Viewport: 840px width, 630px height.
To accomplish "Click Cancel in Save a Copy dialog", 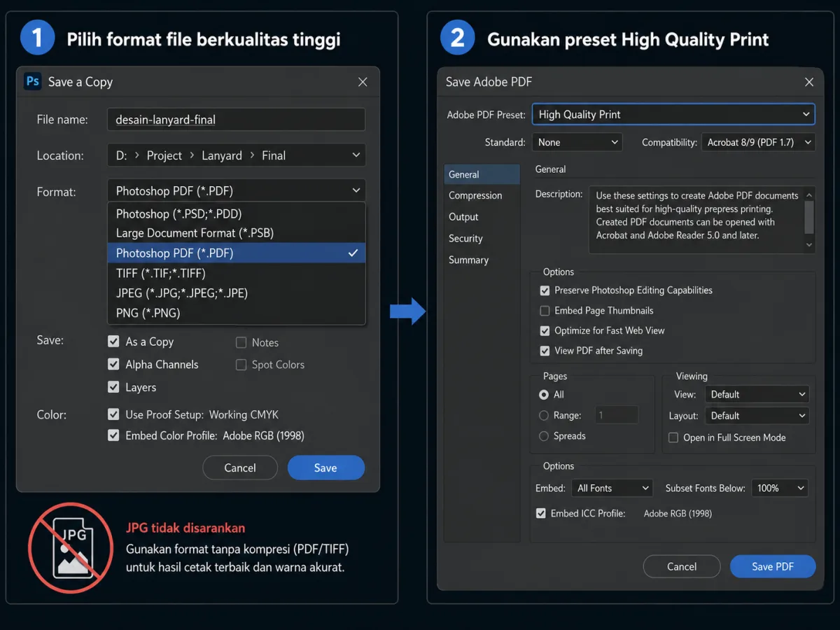I will pos(240,468).
